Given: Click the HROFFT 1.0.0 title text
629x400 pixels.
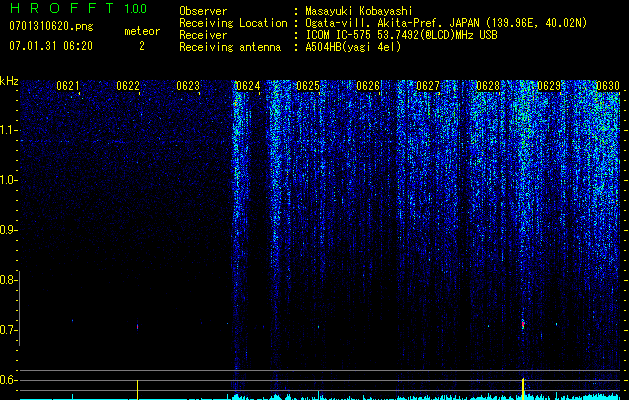Looking at the screenshot, I should [78, 8].
